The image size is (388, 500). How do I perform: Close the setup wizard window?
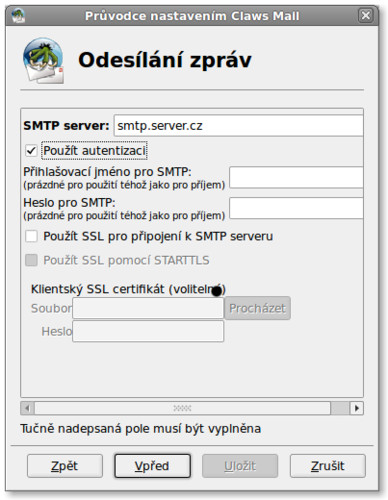pyautogui.click(x=366, y=15)
